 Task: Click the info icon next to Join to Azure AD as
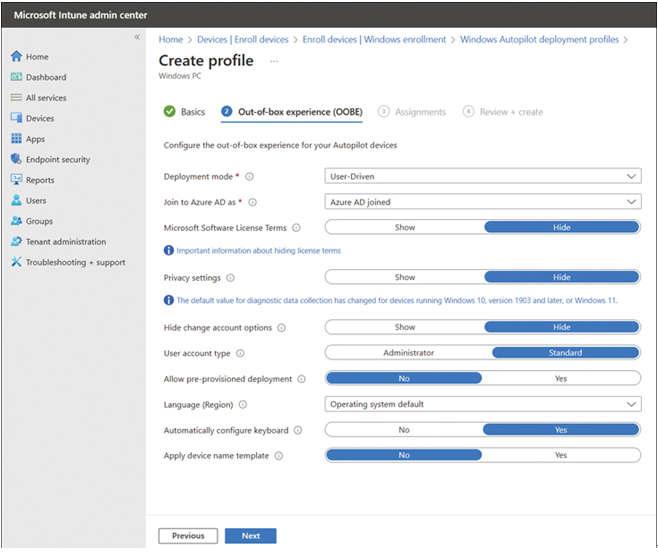(252, 202)
